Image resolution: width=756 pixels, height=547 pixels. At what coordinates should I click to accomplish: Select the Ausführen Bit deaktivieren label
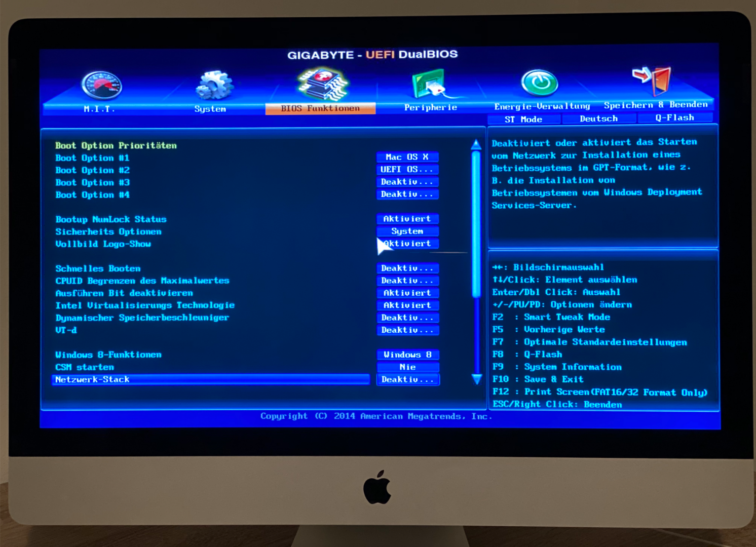124,293
